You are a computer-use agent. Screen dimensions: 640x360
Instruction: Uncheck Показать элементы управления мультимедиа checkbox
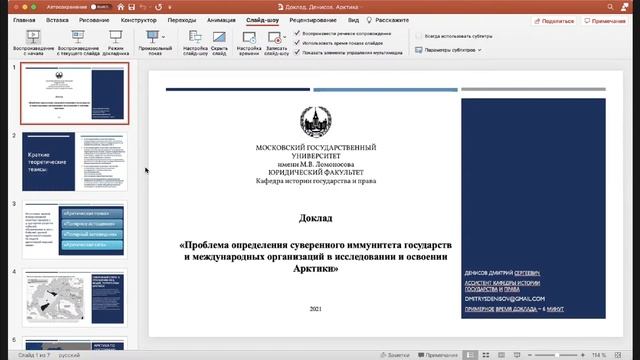click(x=297, y=52)
